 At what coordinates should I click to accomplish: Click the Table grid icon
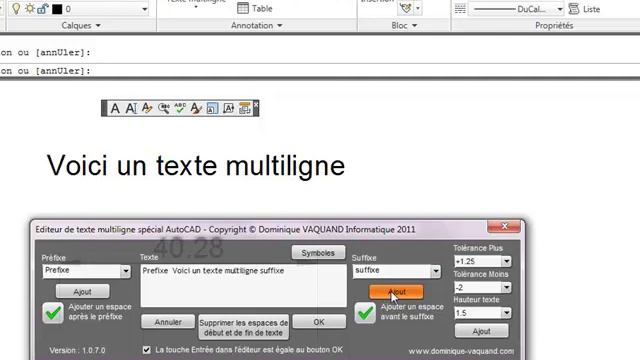tap(243, 8)
